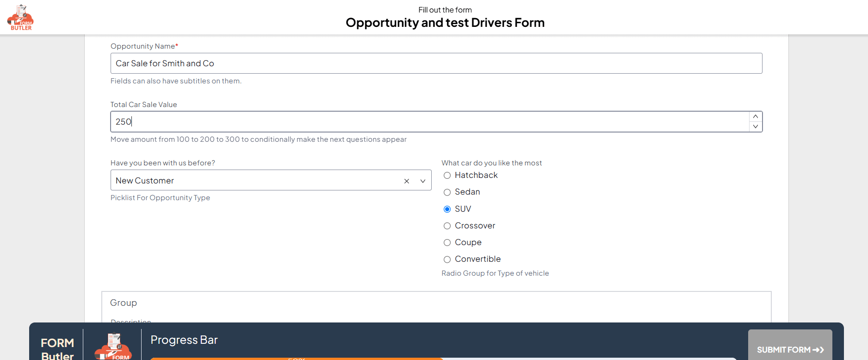The width and height of the screenshot is (868, 360).
Task: Click the FORM Butler text in footer
Action: coord(57,349)
